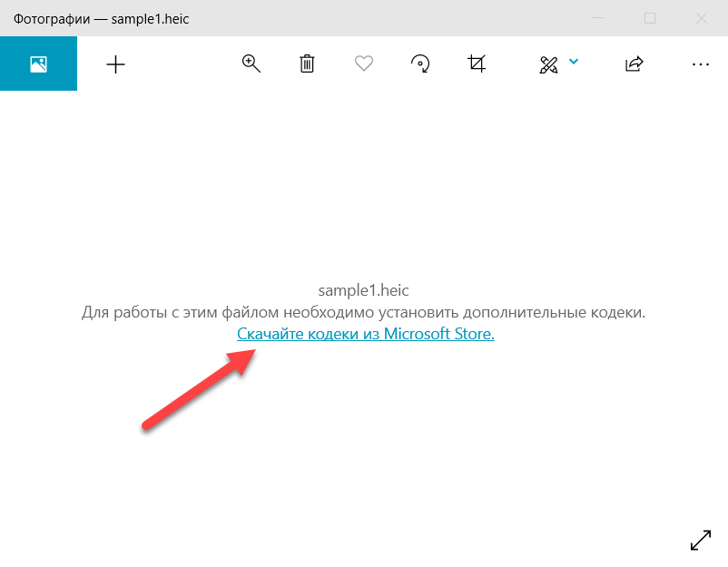Delete the photo using trash icon
The width and height of the screenshot is (728, 567).
tap(308, 64)
